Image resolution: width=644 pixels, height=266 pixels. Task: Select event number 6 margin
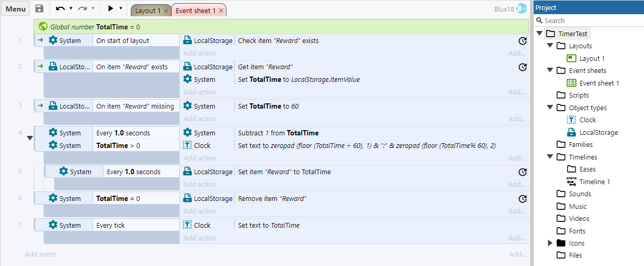pos(20,198)
